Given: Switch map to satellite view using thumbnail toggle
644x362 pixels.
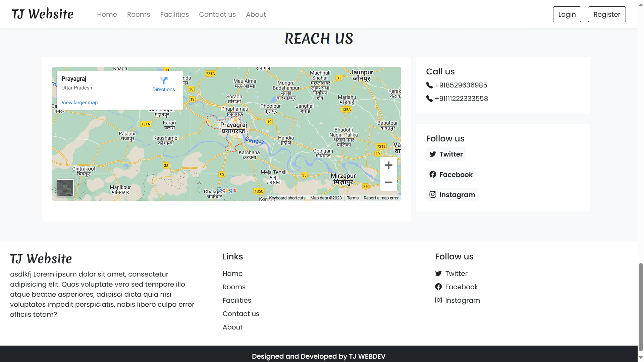Looking at the screenshot, I should coord(65,187).
